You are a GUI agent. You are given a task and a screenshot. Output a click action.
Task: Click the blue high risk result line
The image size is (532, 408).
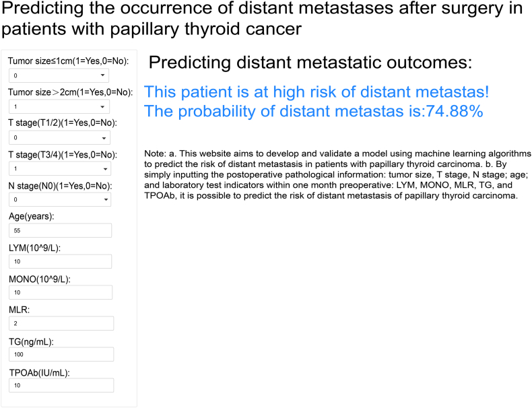tap(317, 92)
